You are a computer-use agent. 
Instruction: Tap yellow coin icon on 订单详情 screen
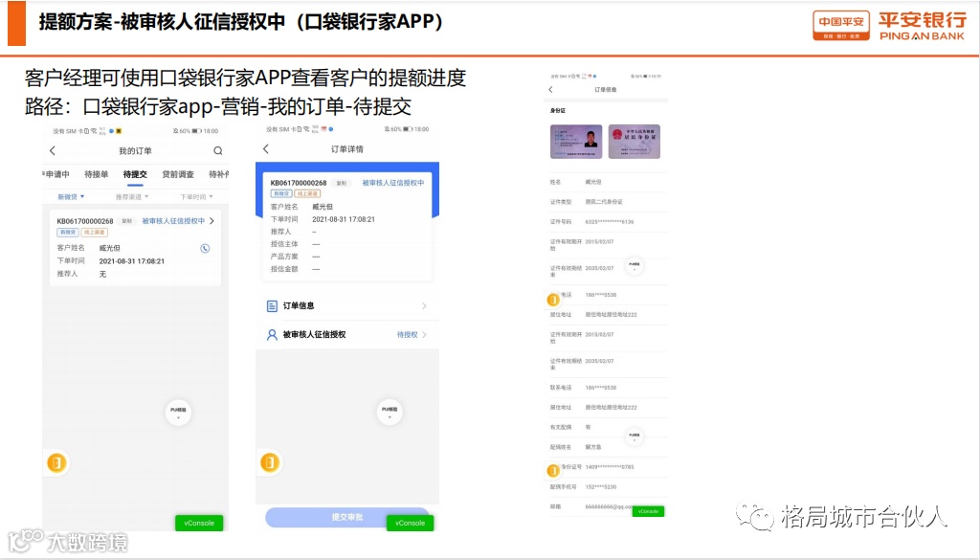[x=270, y=462]
